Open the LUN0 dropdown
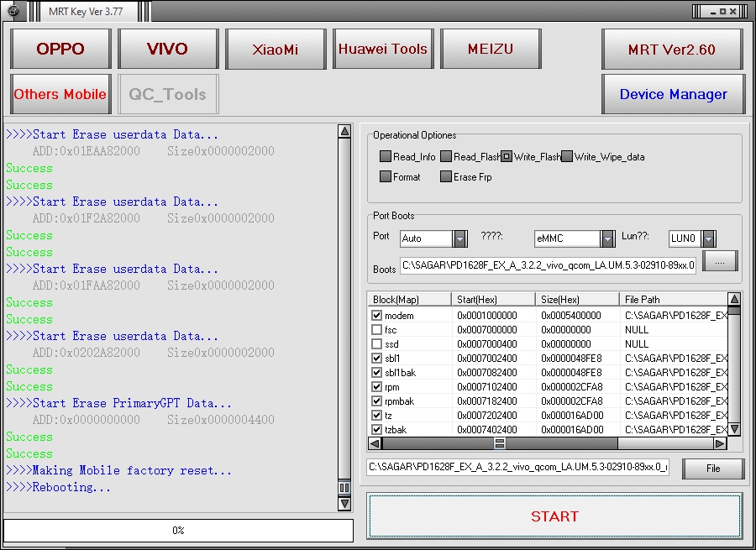This screenshot has height=550, width=756. pos(708,238)
